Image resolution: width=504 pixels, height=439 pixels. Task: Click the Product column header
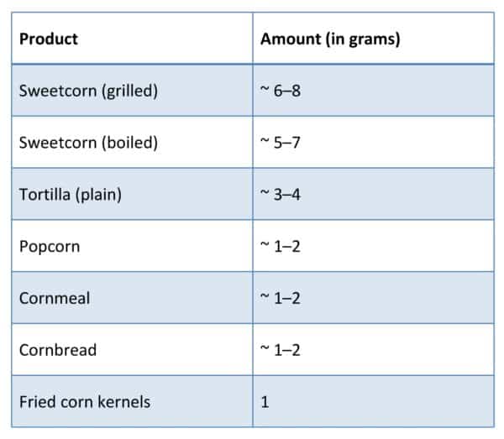point(132,39)
